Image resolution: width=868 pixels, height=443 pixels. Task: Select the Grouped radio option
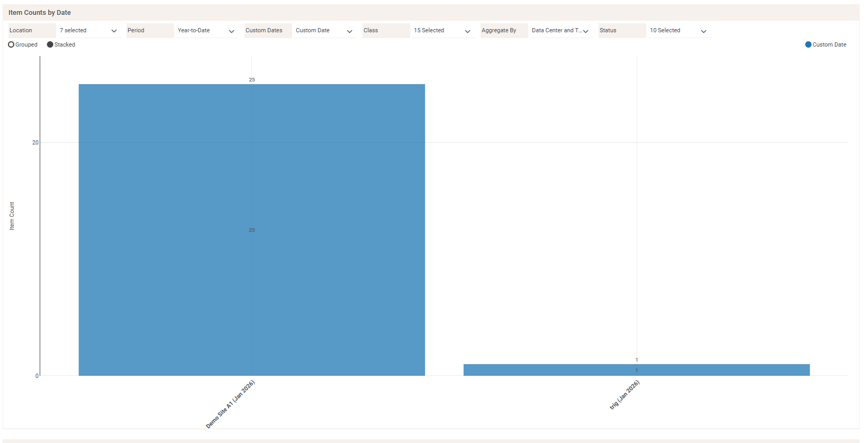[11, 45]
